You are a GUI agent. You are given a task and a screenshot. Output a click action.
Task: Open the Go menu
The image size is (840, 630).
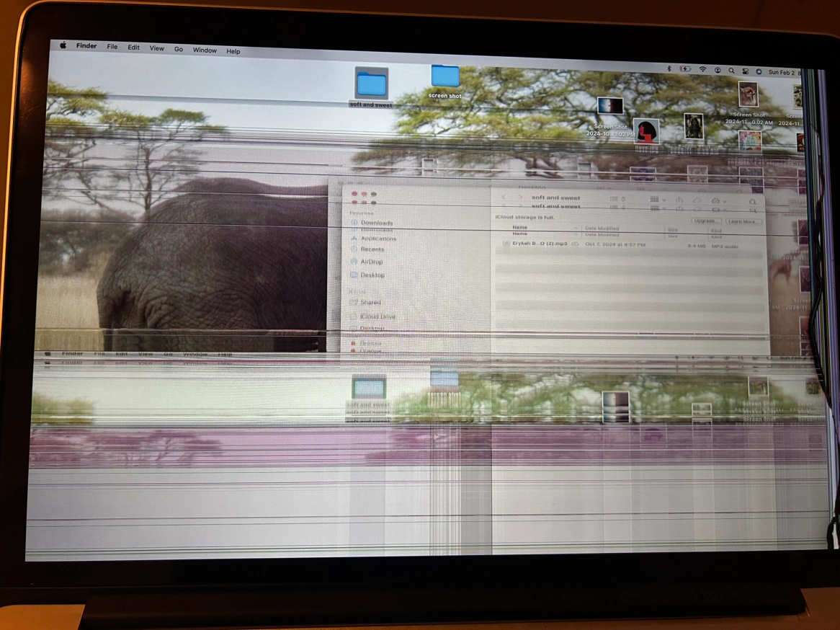coord(179,49)
